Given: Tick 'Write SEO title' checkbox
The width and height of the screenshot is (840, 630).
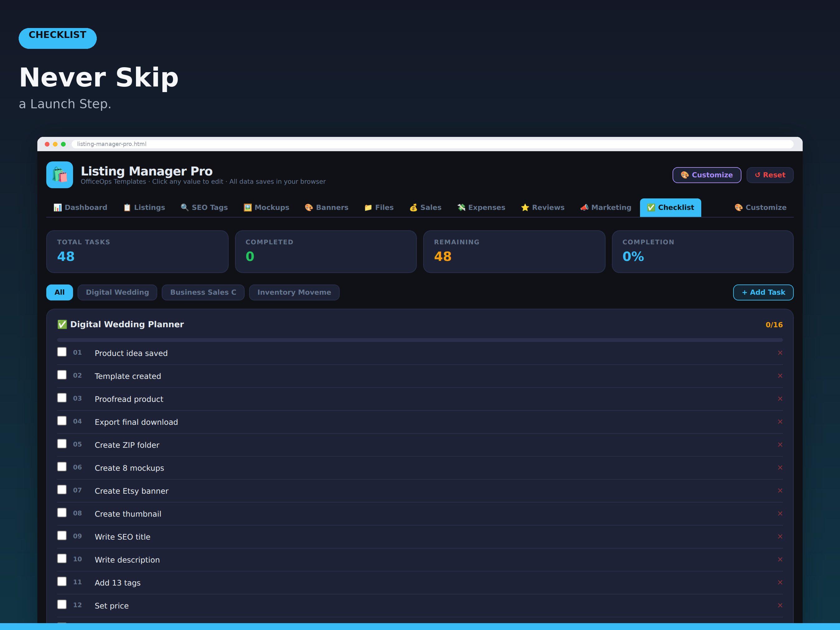Looking at the screenshot, I should 62,535.
